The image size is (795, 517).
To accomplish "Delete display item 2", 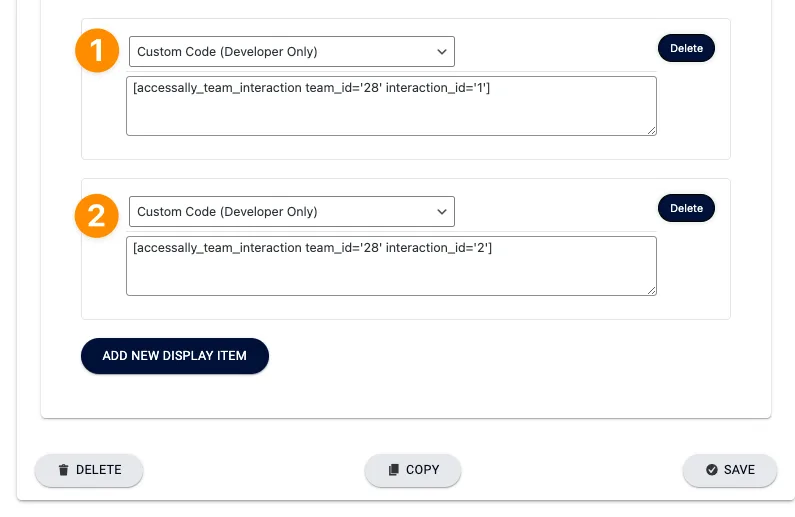I will [686, 208].
